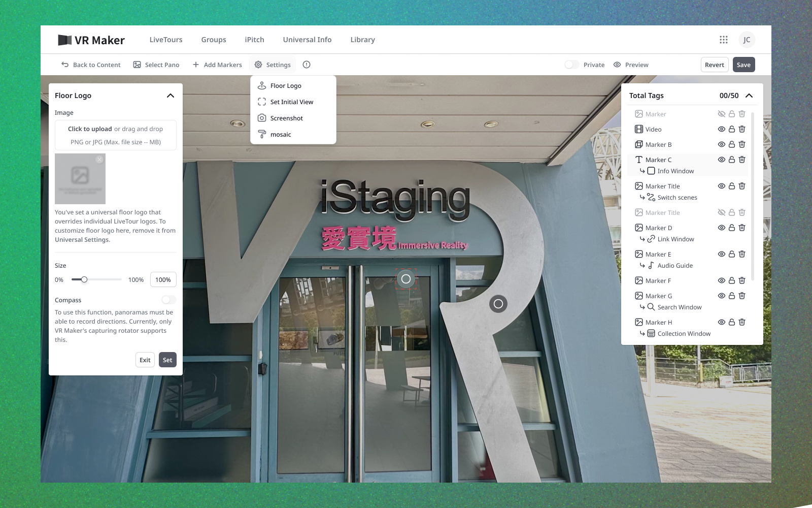812x508 pixels.
Task: Remove the uploaded floor logo image
Action: tap(99, 160)
